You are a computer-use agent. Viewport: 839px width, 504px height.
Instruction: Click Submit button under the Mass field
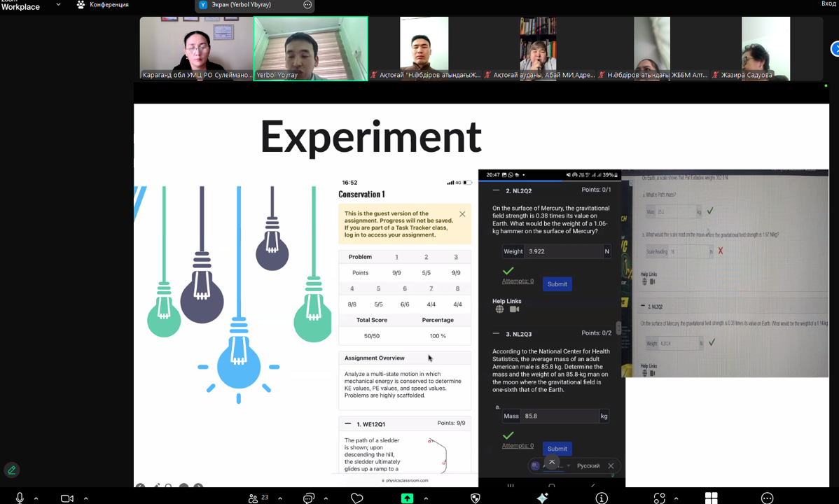[x=557, y=448]
